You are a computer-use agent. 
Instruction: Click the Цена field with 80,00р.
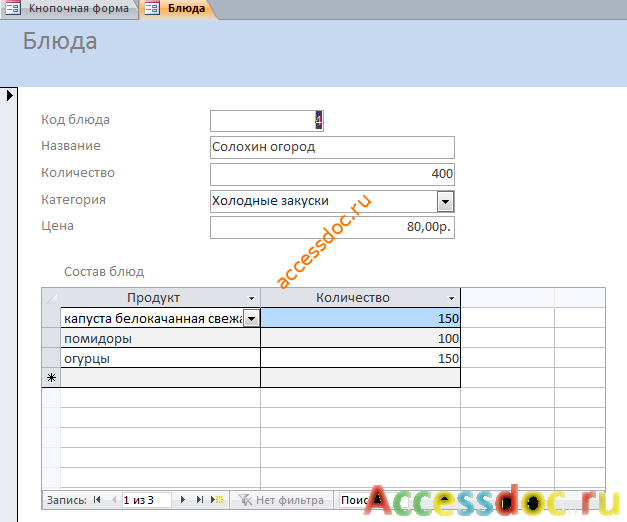click(332, 227)
